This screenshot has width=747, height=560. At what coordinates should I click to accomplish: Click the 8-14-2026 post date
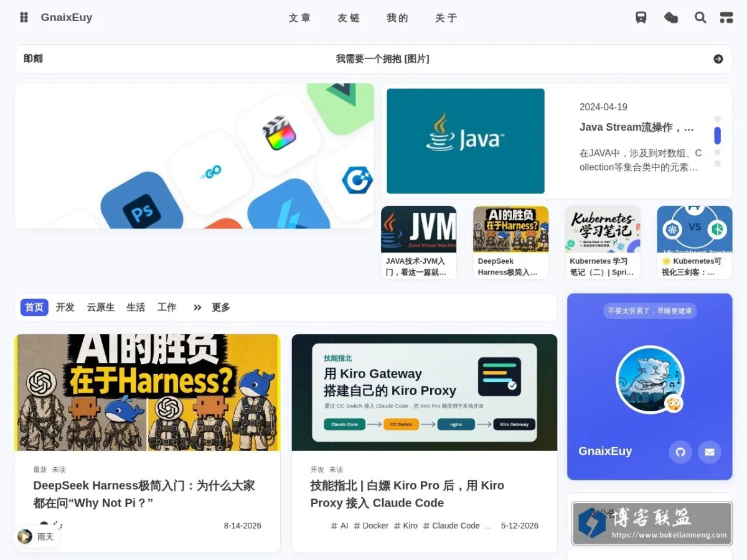243,526
